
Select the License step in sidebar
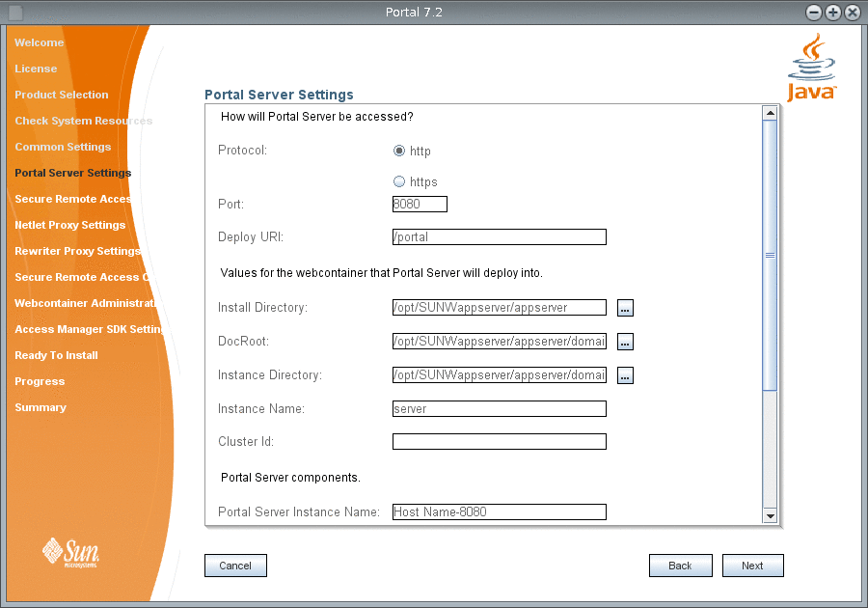(36, 69)
